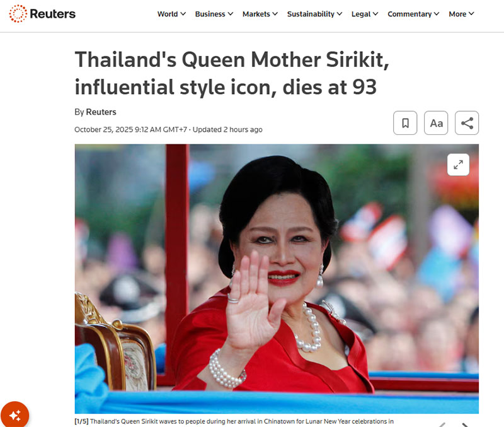Open the Aa text size options
Viewport: 504px width, 427px height.
[436, 123]
